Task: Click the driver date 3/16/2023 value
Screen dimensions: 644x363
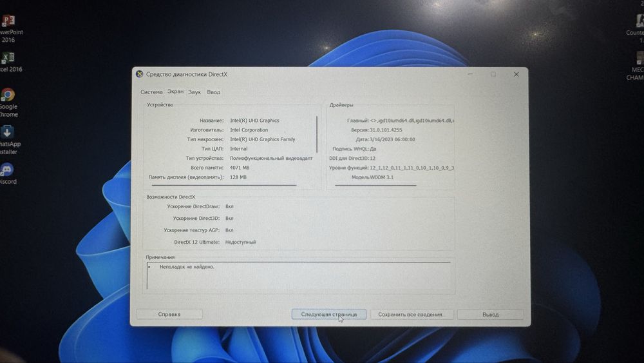Action: (392, 139)
